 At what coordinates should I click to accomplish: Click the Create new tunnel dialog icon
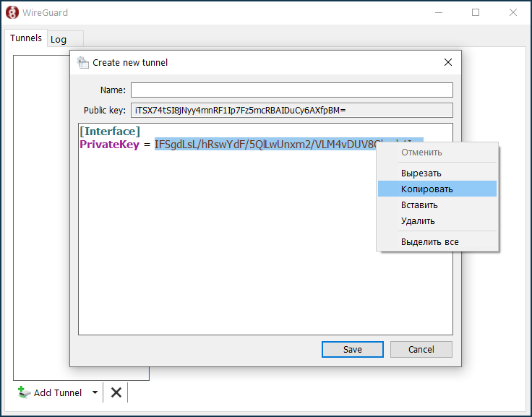point(82,63)
